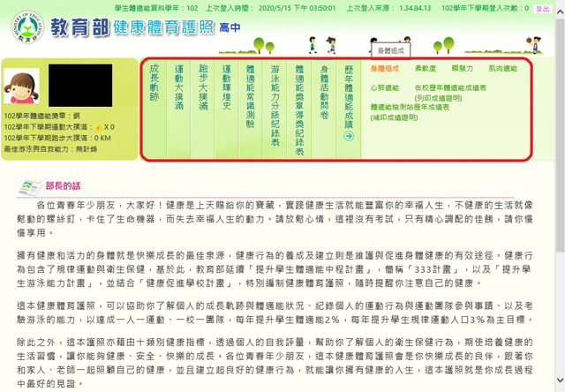Click the scrollbar down arrow
This screenshot has width=565, height=392.
[x=560, y=381]
